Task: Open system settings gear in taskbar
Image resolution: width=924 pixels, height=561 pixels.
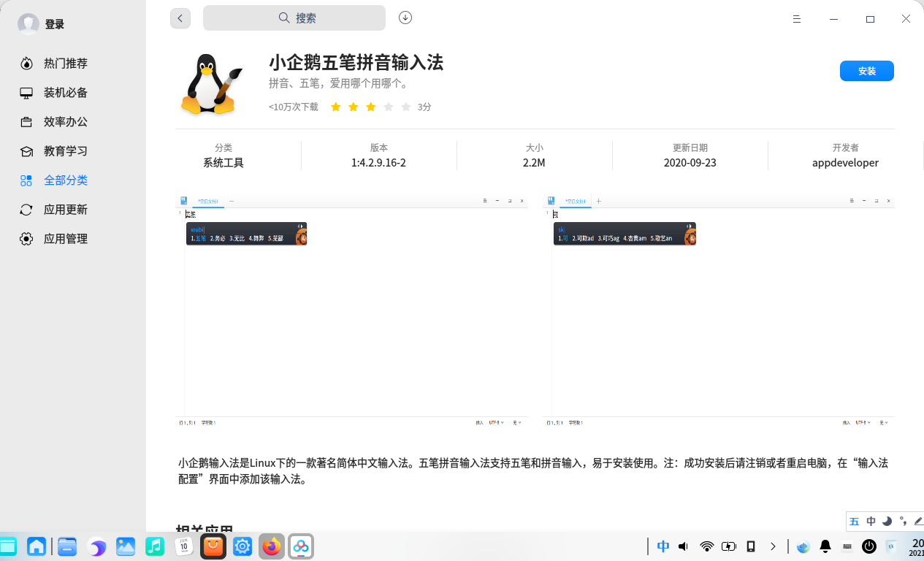Action: 243,546
